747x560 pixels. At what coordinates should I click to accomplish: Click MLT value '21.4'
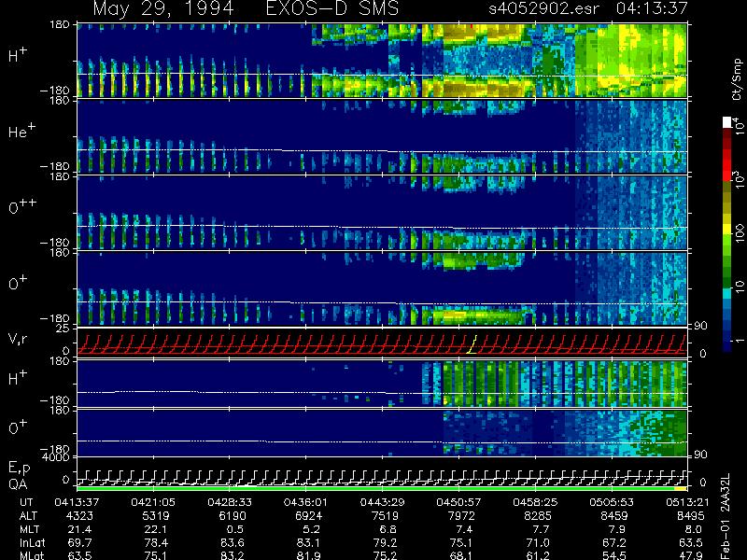coord(81,529)
